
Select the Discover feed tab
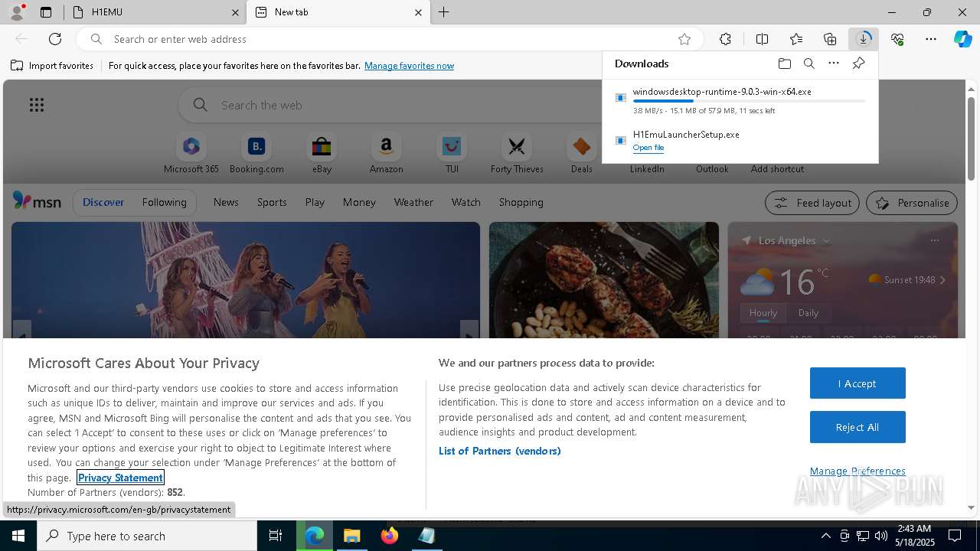pyautogui.click(x=103, y=202)
